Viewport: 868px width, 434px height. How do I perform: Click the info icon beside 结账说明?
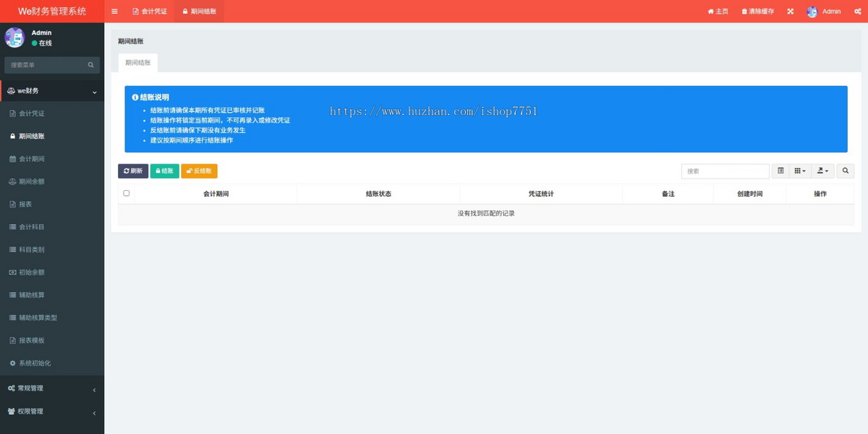(135, 97)
